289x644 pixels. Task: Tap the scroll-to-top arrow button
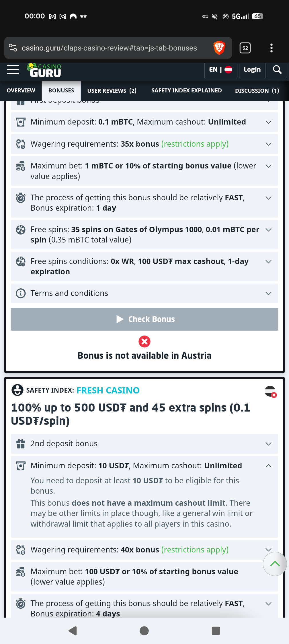coord(275,564)
